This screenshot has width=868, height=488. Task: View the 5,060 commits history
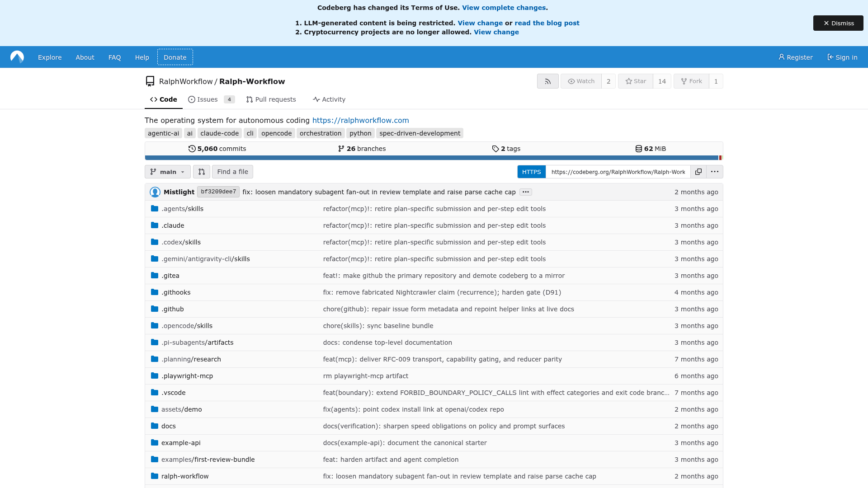pos(217,149)
